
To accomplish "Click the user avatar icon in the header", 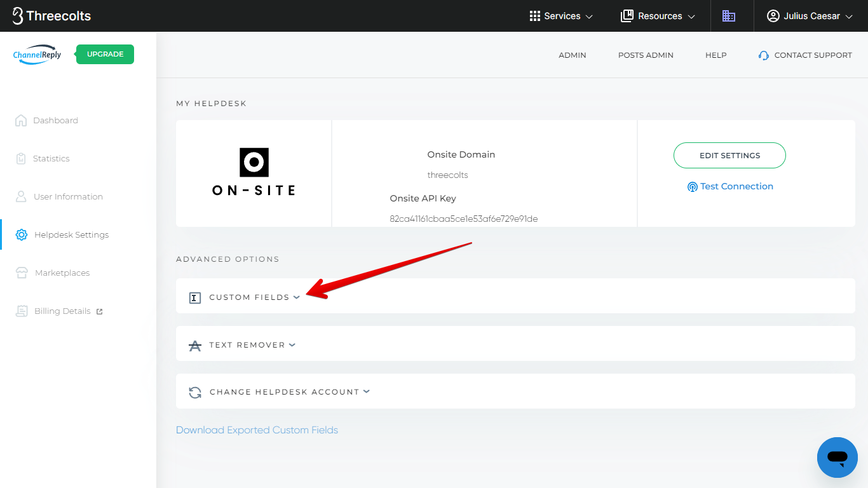I will pos(773,16).
